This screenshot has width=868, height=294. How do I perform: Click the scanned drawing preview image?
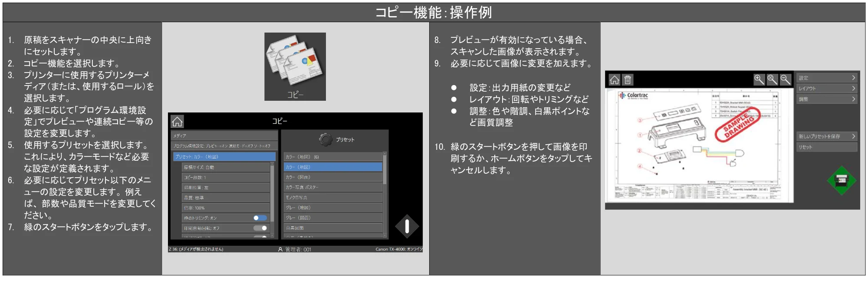[x=700, y=145]
